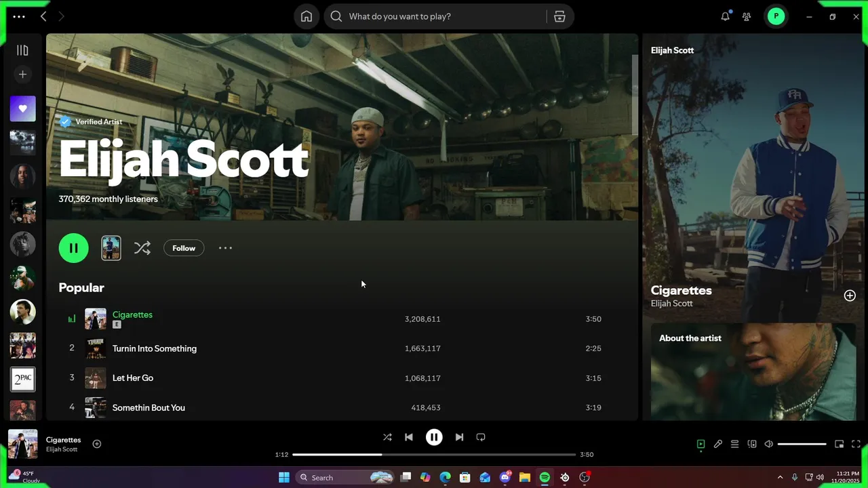This screenshot has width=868, height=488.
Task: Open Liked Songs in sidebar
Action: (x=22, y=108)
